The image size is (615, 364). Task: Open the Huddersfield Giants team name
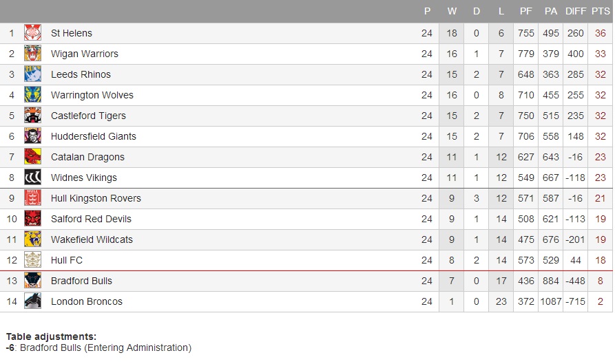tap(94, 136)
